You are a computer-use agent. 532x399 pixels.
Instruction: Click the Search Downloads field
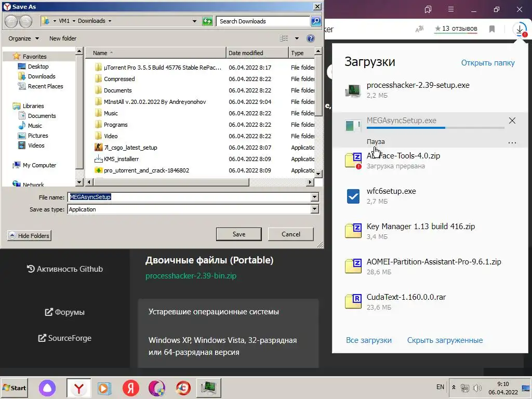(263, 21)
